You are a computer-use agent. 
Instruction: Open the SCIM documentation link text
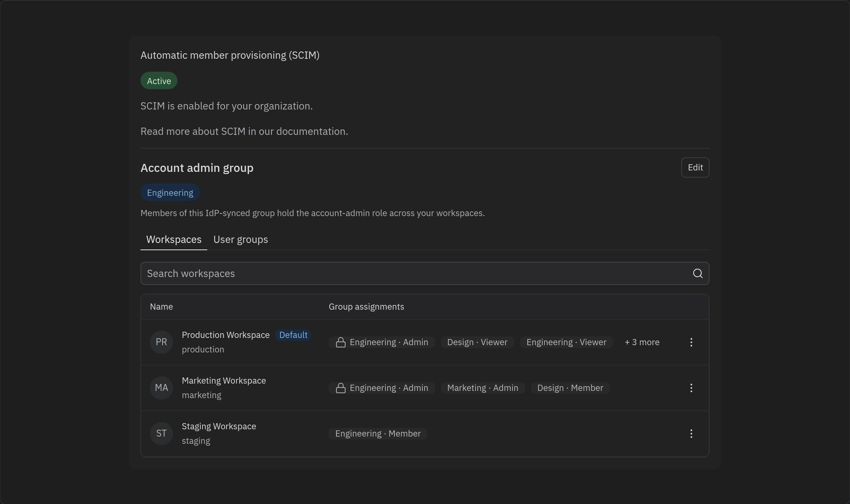[244, 131]
